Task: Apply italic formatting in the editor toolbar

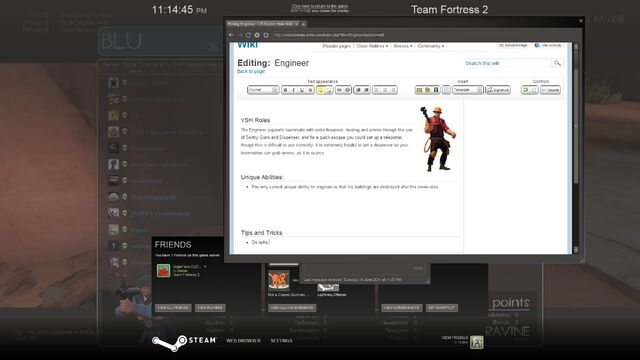Action: click(x=293, y=90)
